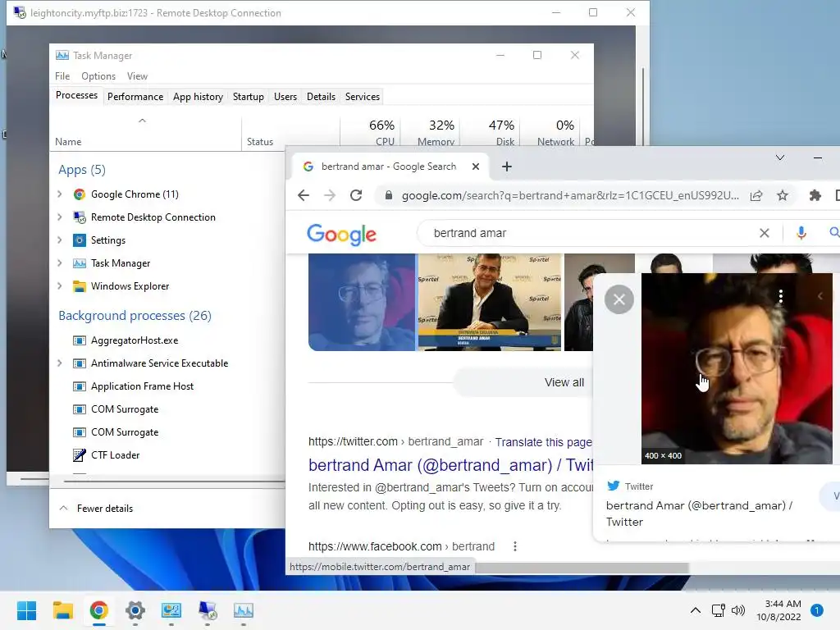
Task: Click the Chrome back arrow
Action: (x=304, y=195)
